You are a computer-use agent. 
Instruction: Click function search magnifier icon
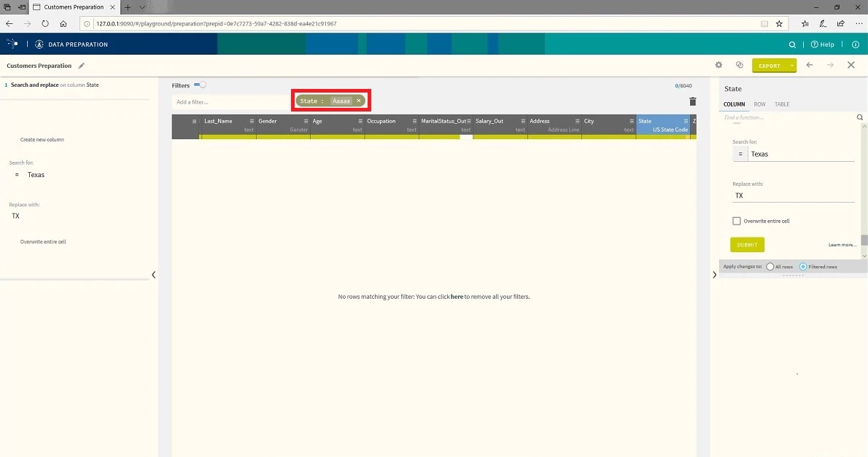(x=860, y=117)
